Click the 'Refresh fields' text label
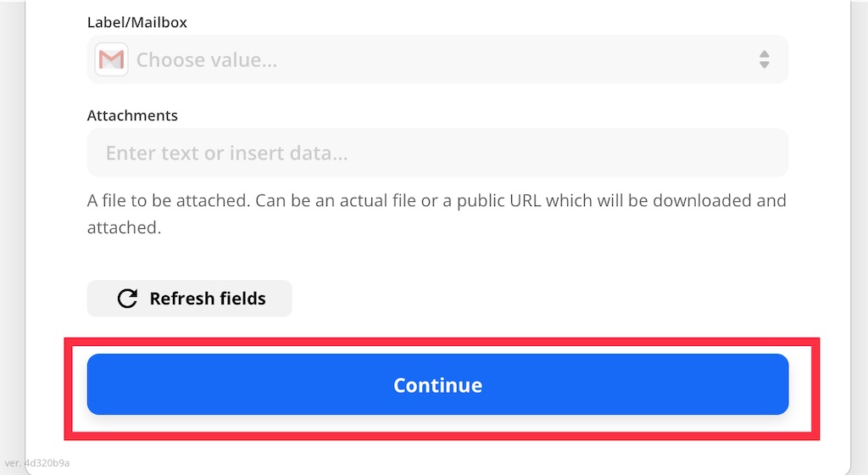This screenshot has width=868, height=475. click(208, 299)
